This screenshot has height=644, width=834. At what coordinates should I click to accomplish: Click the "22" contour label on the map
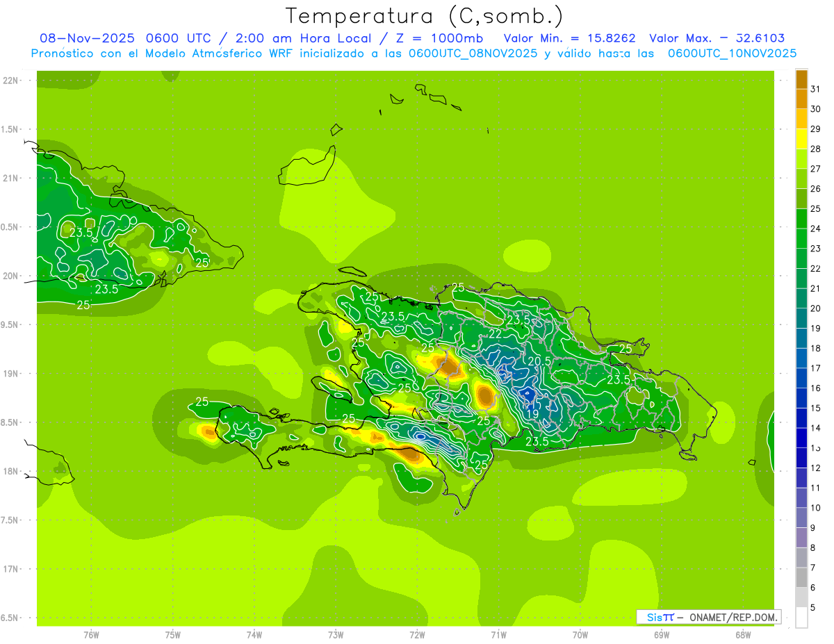point(496,334)
